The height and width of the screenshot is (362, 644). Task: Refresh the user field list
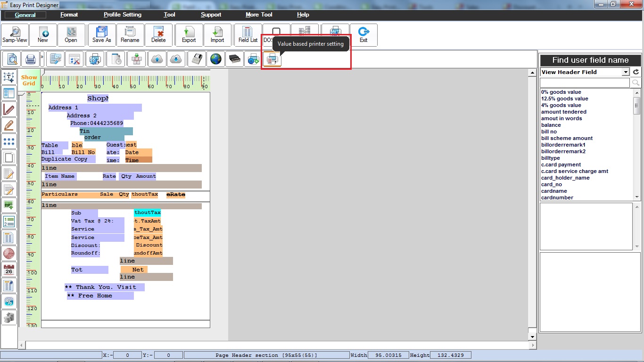(x=636, y=72)
